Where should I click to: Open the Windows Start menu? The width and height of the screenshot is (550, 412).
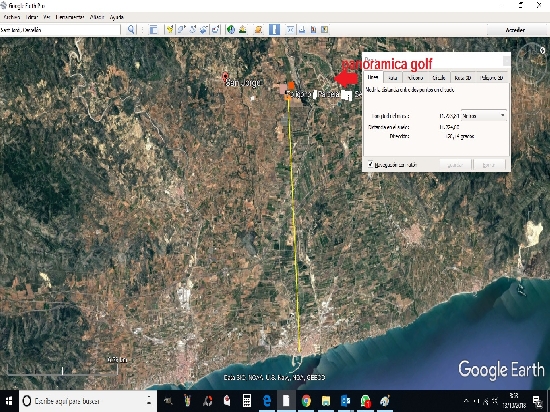9,401
